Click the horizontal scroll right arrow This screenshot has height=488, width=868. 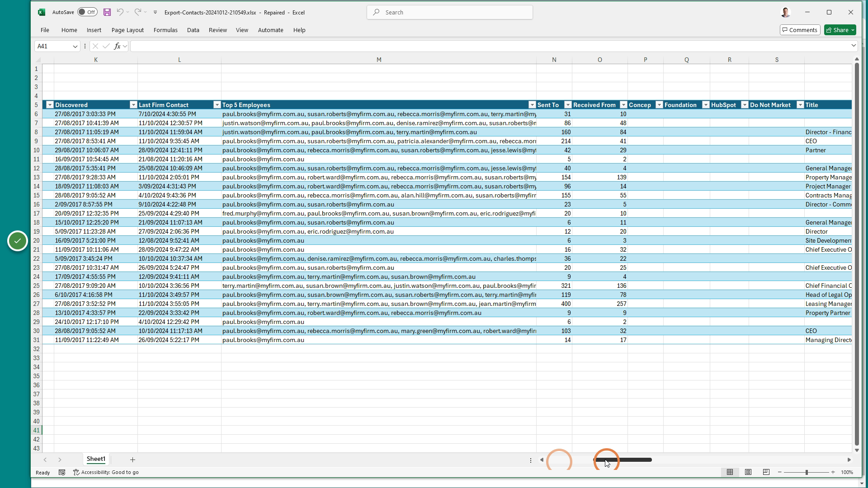pyautogui.click(x=849, y=460)
